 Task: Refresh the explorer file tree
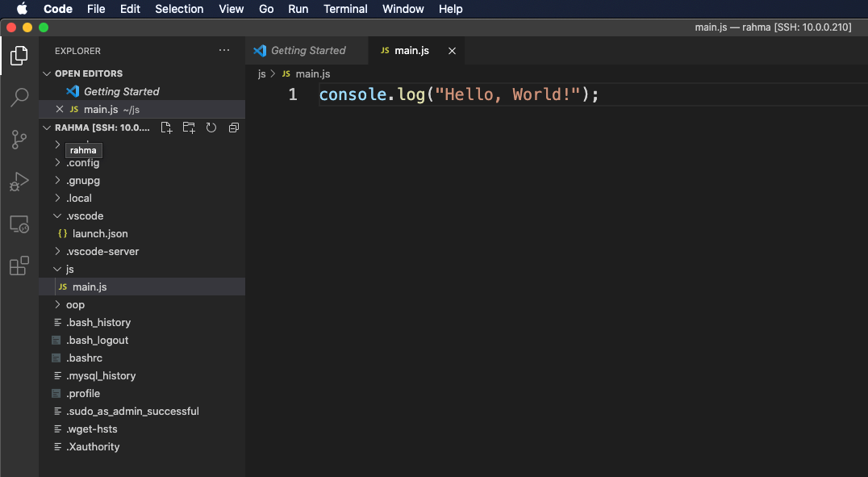[211, 128]
